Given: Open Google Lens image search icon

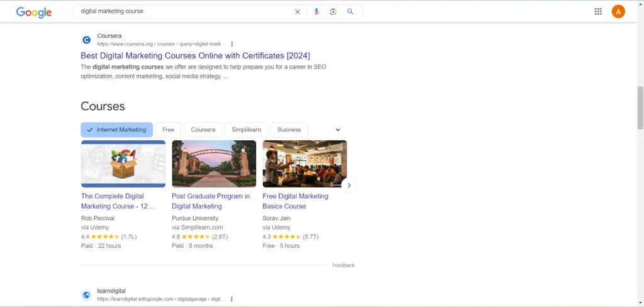Looking at the screenshot, I should coord(333,11).
